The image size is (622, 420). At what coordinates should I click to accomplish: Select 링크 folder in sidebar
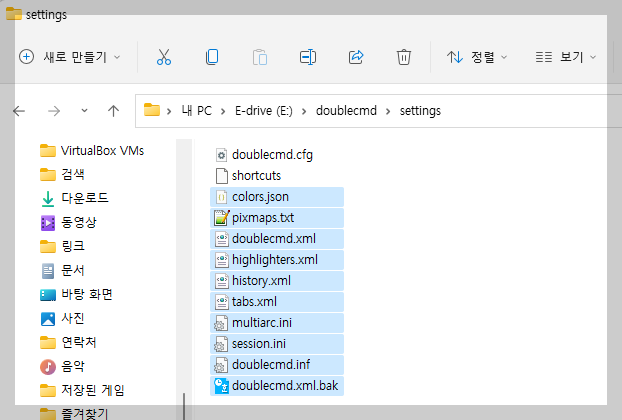tap(62, 246)
